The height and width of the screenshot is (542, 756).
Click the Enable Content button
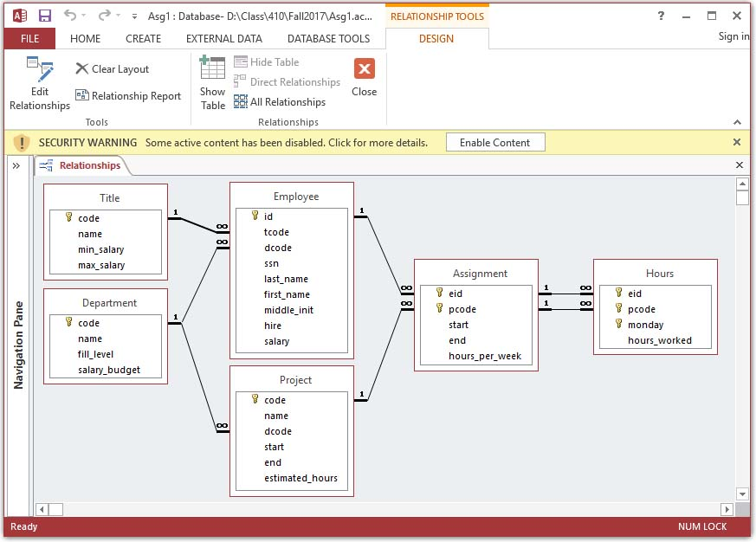[x=494, y=143]
